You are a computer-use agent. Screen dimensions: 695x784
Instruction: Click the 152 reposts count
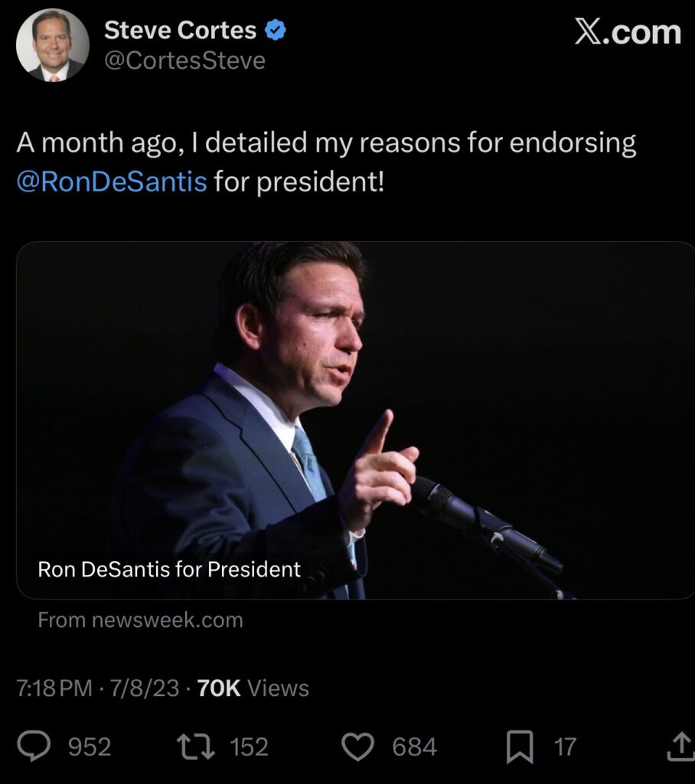point(250,746)
